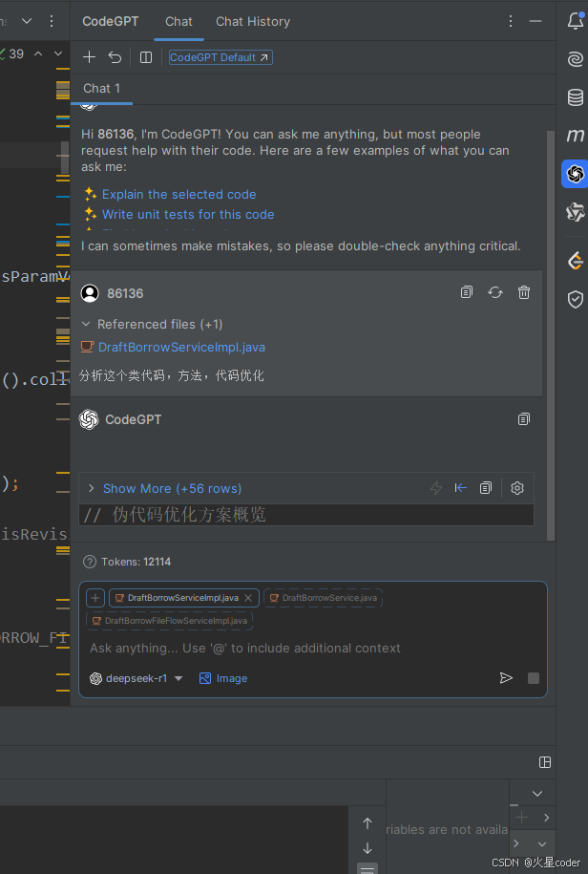The width and height of the screenshot is (588, 874).
Task: Send the message with arrow icon
Action: pos(506,678)
